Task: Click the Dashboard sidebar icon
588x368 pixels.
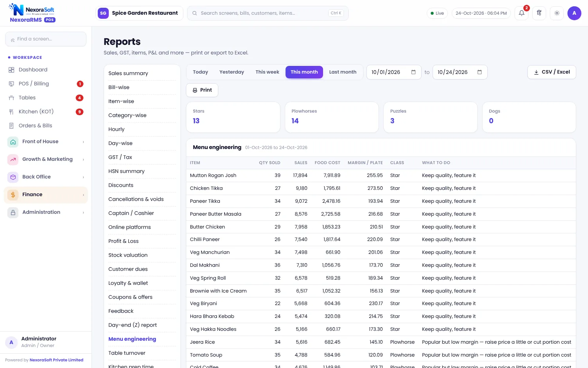Action: 11,70
